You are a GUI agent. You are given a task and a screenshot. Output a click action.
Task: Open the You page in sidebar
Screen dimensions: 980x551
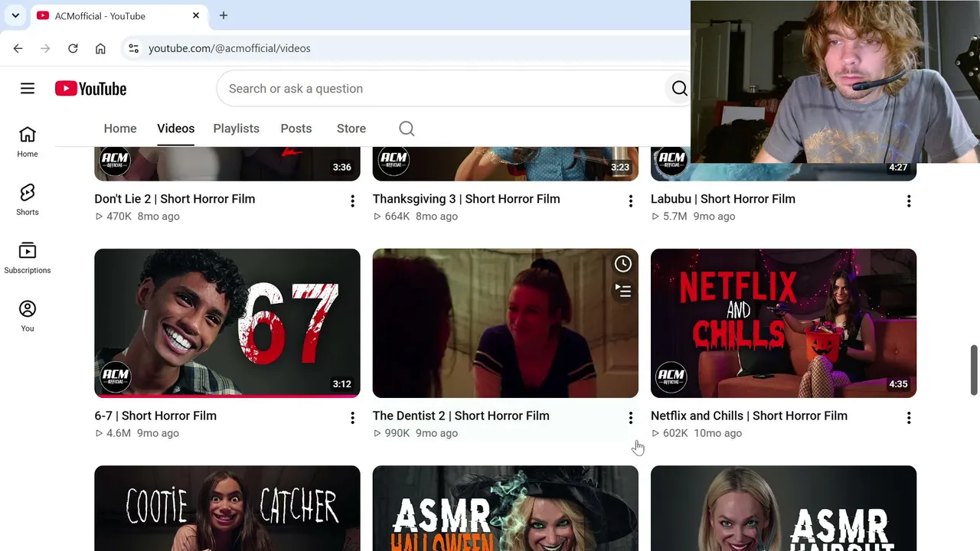coord(28,317)
